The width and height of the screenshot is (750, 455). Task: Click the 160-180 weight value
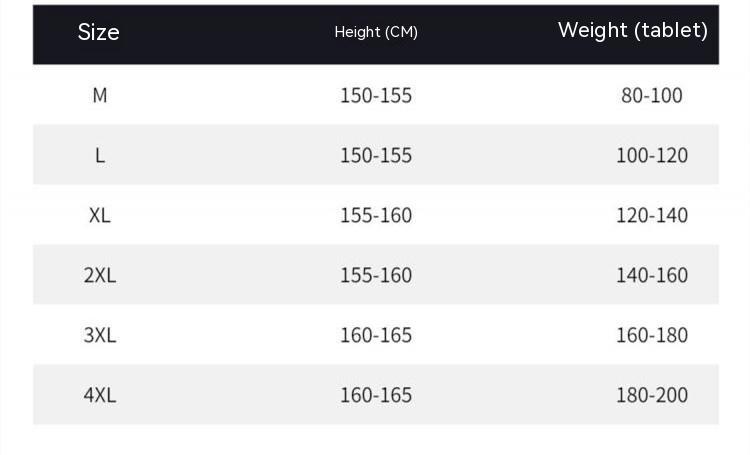(x=652, y=335)
